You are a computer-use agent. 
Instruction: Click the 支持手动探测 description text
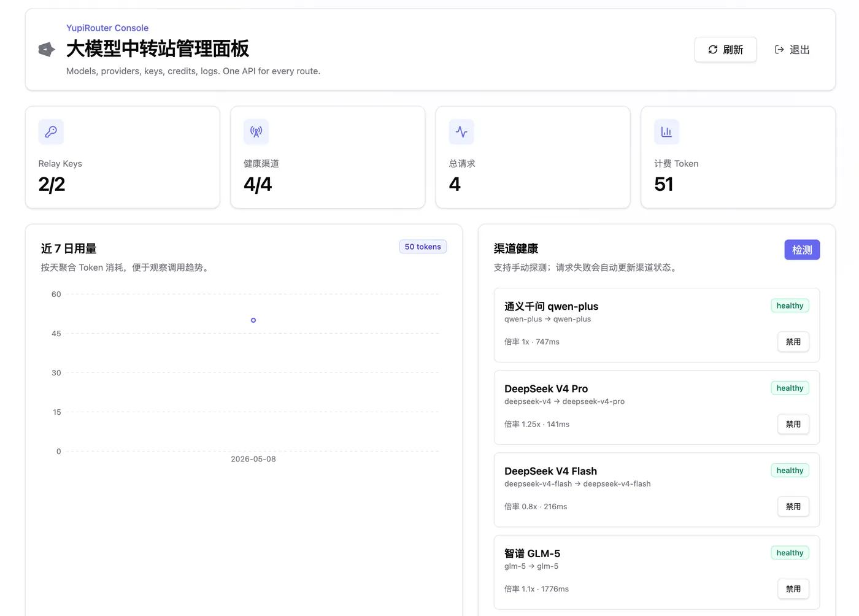coord(587,268)
